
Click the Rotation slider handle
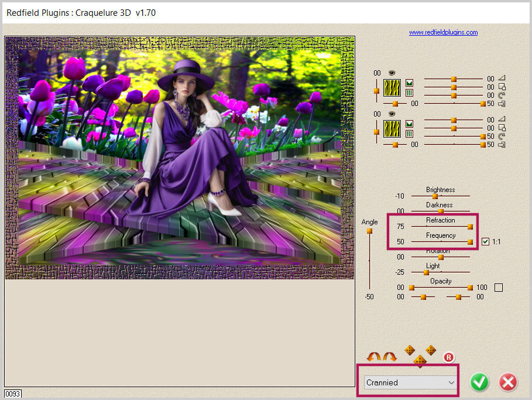point(441,257)
